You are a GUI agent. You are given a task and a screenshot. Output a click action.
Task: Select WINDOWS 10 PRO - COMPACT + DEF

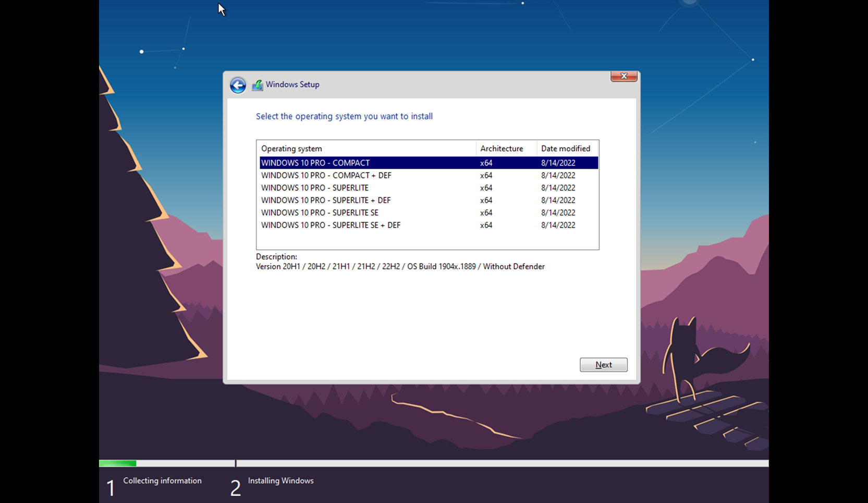pos(429,175)
